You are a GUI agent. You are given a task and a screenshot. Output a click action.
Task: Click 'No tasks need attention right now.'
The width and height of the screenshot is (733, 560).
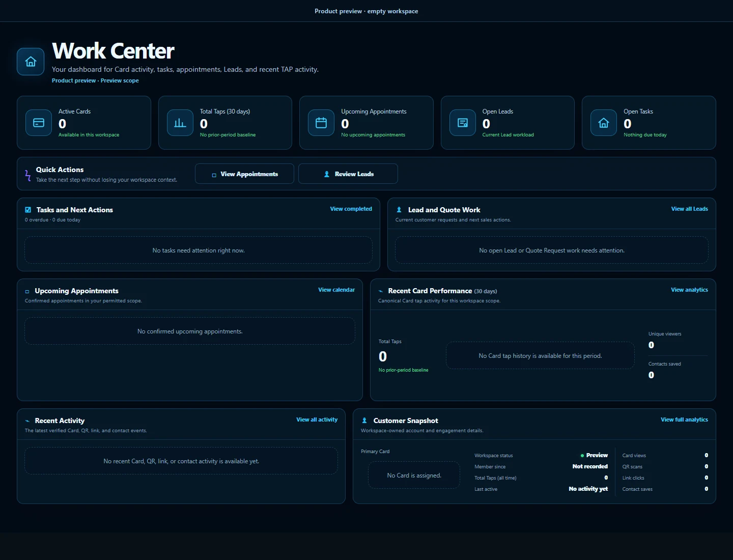(x=199, y=250)
